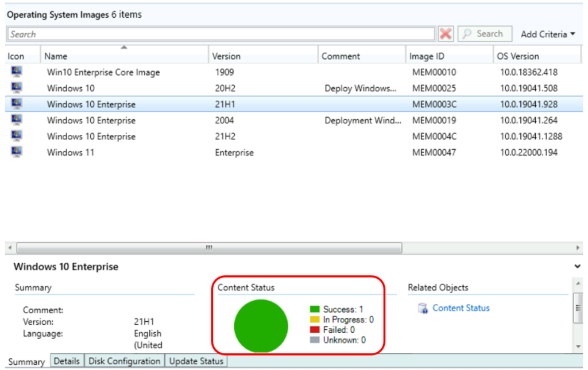Image resolution: width=588 pixels, height=370 pixels.
Task: Click the Image ID MEM00047 cell
Action: [x=434, y=153]
